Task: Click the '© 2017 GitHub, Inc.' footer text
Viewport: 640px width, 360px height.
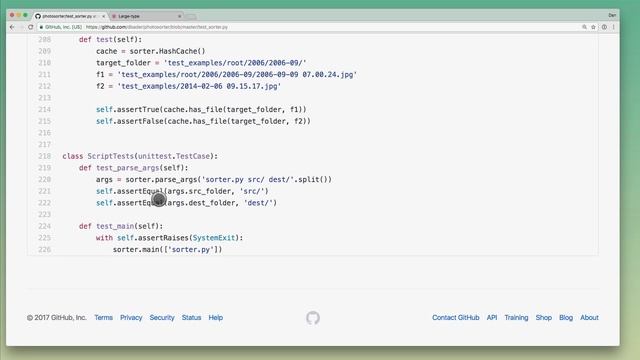Action: 57,318
